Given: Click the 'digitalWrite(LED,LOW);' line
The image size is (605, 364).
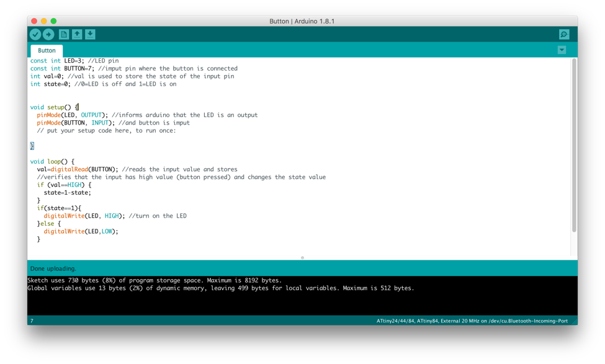Looking at the screenshot, I should (x=81, y=231).
